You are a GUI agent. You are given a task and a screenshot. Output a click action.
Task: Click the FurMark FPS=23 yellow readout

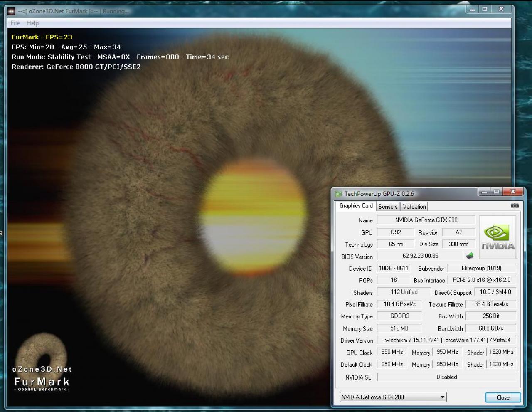pyautogui.click(x=42, y=37)
